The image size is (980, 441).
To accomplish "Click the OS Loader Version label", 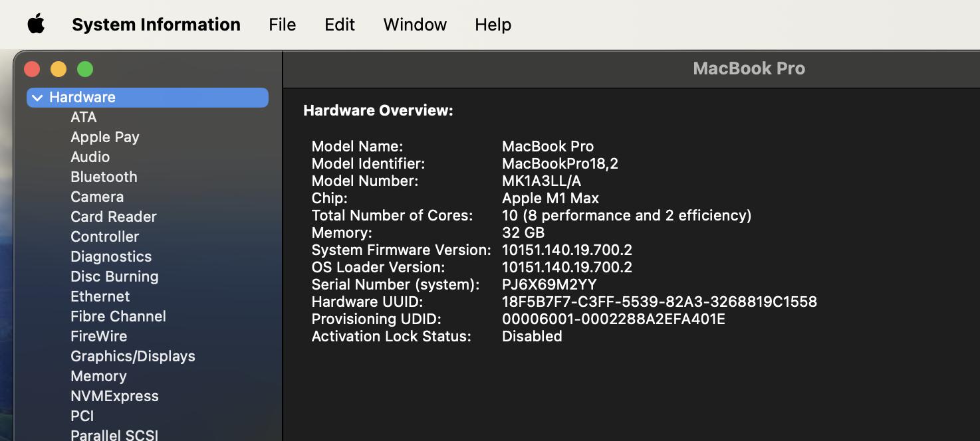I will click(x=378, y=267).
